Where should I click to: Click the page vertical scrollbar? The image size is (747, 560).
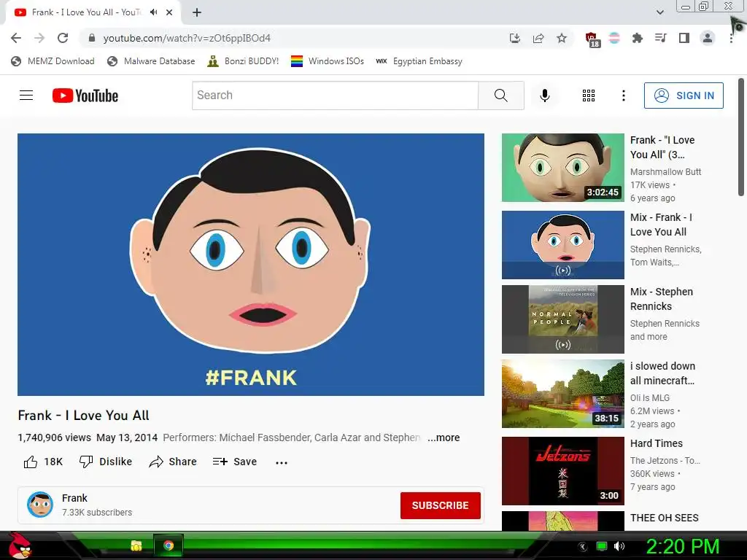(x=741, y=137)
